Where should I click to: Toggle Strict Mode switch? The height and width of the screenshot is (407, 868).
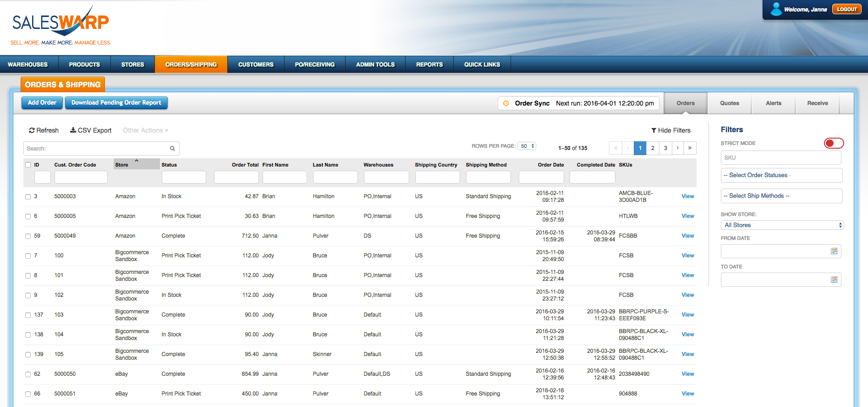(x=834, y=143)
